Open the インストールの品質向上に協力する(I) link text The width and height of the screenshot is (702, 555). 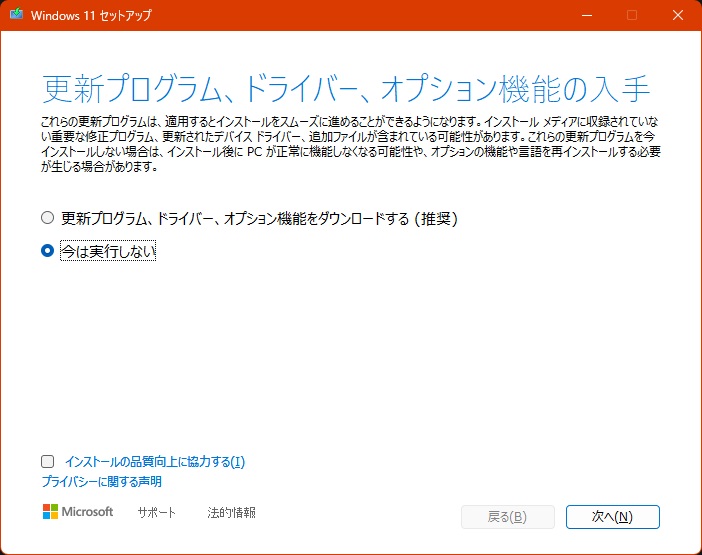pyautogui.click(x=154, y=462)
